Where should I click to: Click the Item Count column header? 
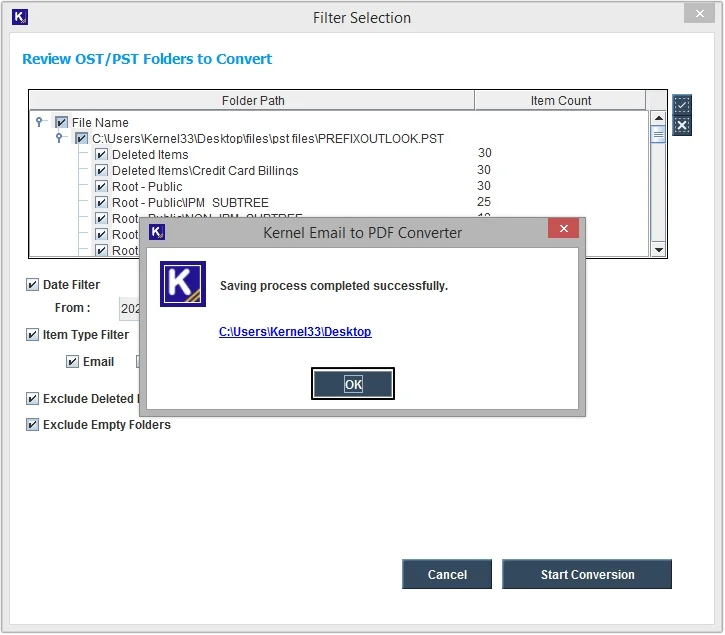pos(560,100)
